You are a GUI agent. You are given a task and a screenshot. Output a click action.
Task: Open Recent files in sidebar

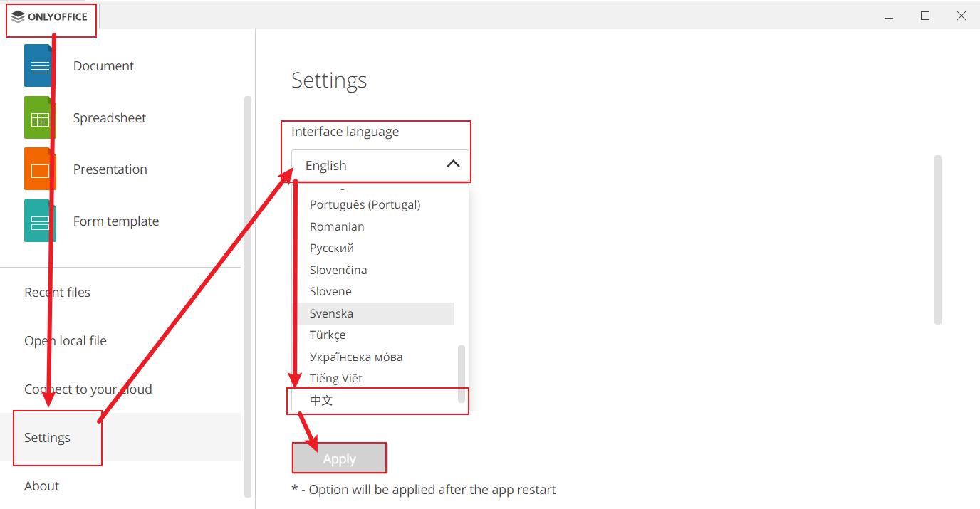pyautogui.click(x=57, y=293)
